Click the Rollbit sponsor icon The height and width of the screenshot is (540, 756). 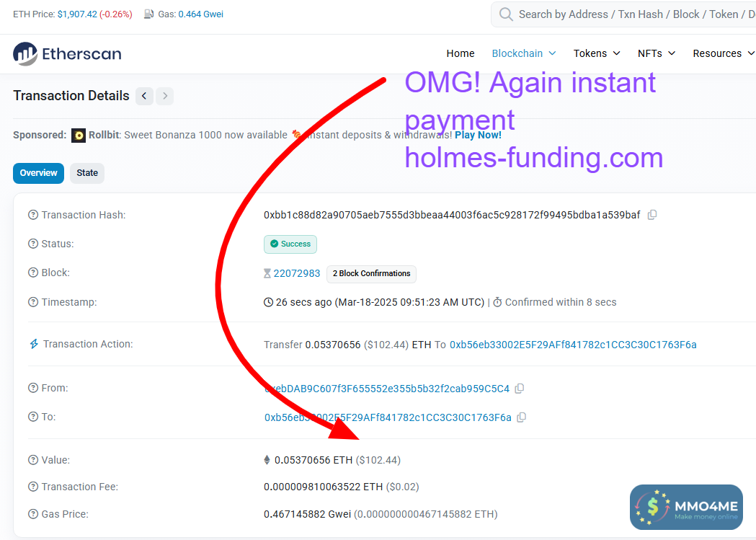pyautogui.click(x=79, y=136)
